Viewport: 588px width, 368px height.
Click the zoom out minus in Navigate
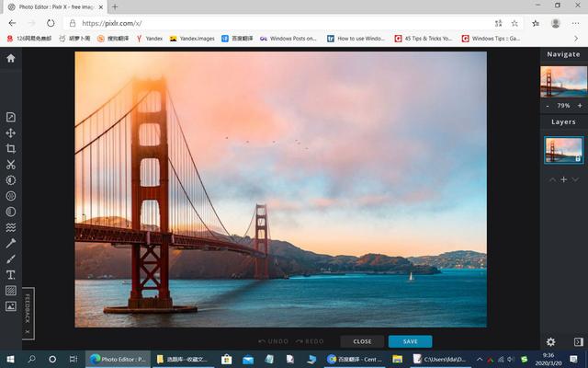(x=548, y=106)
